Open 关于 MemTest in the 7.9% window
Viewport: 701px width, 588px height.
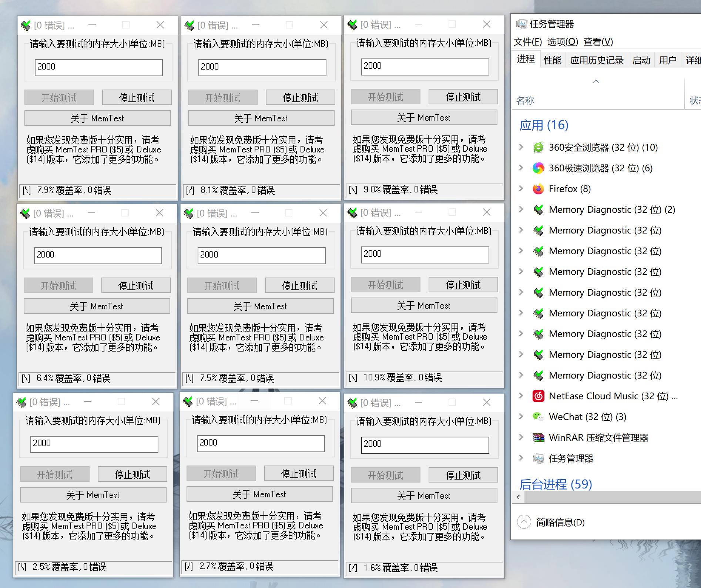coord(97,118)
